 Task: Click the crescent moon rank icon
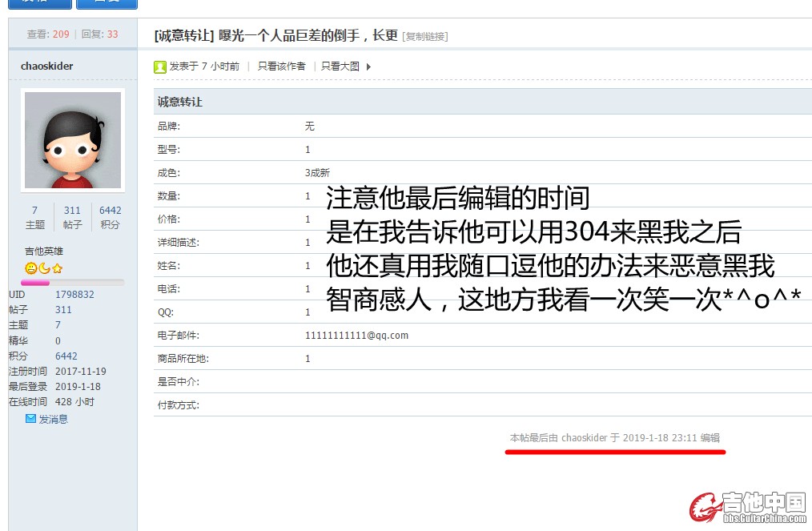pyautogui.click(x=44, y=268)
